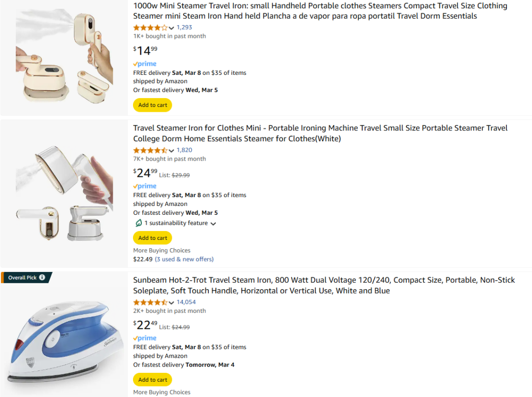Click star rating of Travel Steamer Iron (White)
532x397 pixels.
[x=150, y=150]
